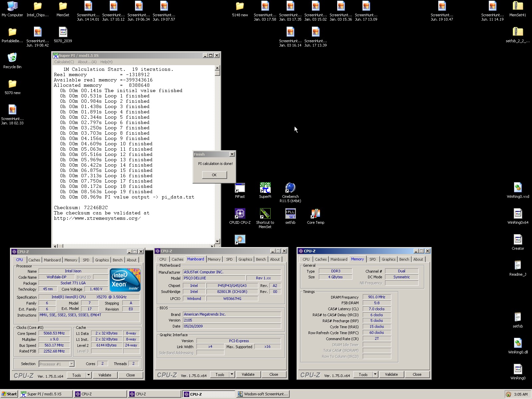Open Help(H) menu in Super PI
Viewport: 532px width, 399px height.
(x=106, y=62)
